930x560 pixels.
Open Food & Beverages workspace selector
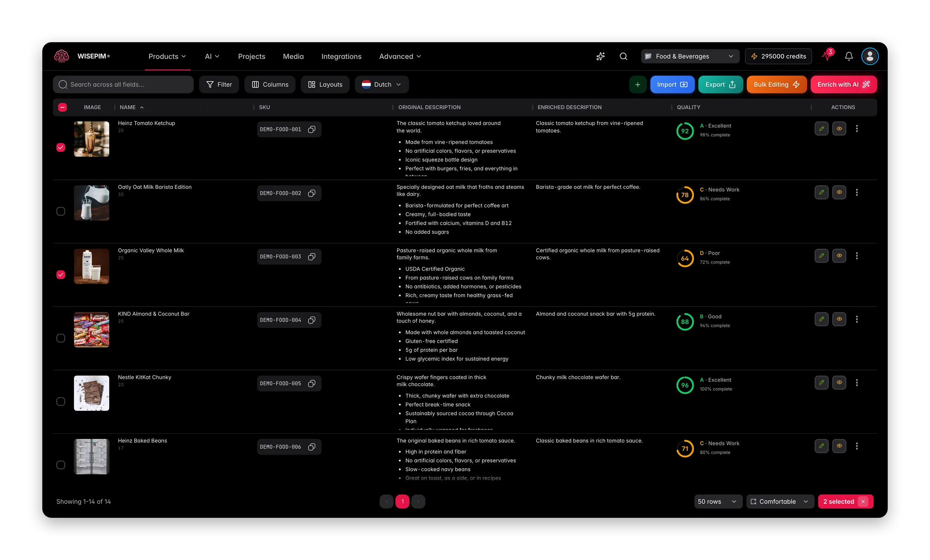pyautogui.click(x=690, y=56)
